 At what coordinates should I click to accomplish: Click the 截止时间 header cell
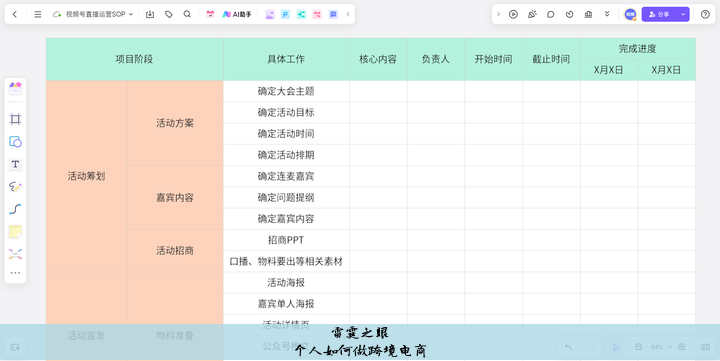click(x=551, y=59)
